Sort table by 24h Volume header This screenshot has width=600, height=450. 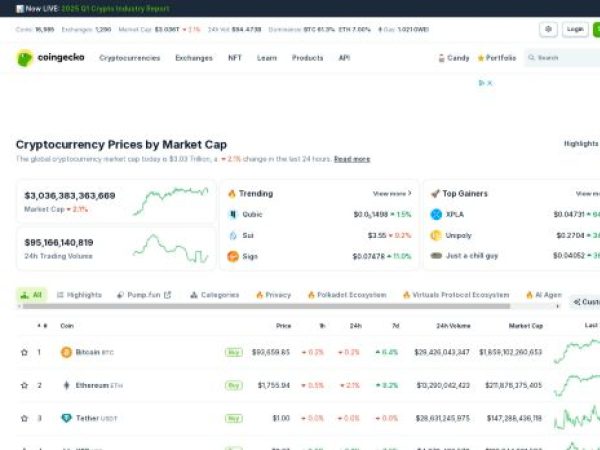(453, 326)
